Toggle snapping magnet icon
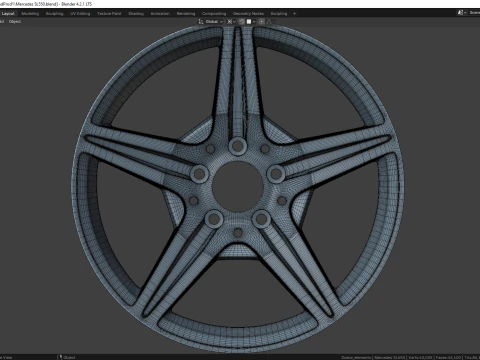This screenshot has width=480, height=360. (242, 22)
